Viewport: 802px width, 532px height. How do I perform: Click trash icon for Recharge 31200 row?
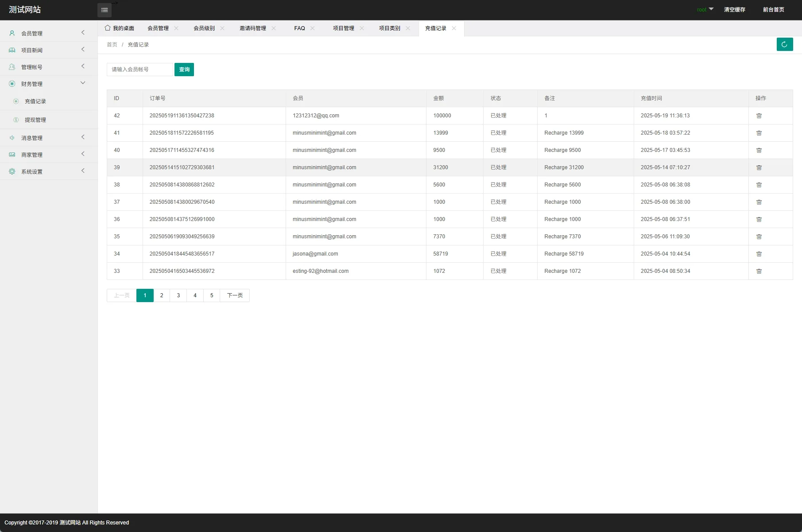(759, 167)
